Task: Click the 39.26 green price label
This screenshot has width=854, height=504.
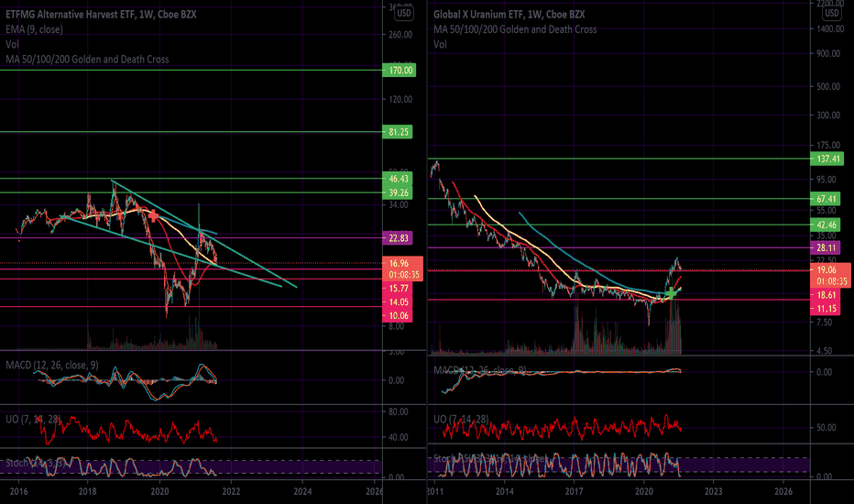Action: [398, 192]
